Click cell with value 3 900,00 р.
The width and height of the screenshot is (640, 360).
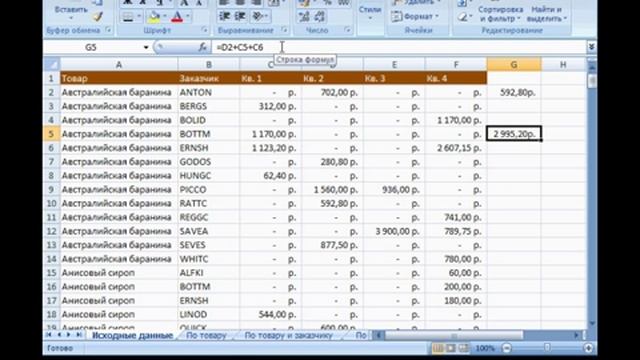click(394, 231)
